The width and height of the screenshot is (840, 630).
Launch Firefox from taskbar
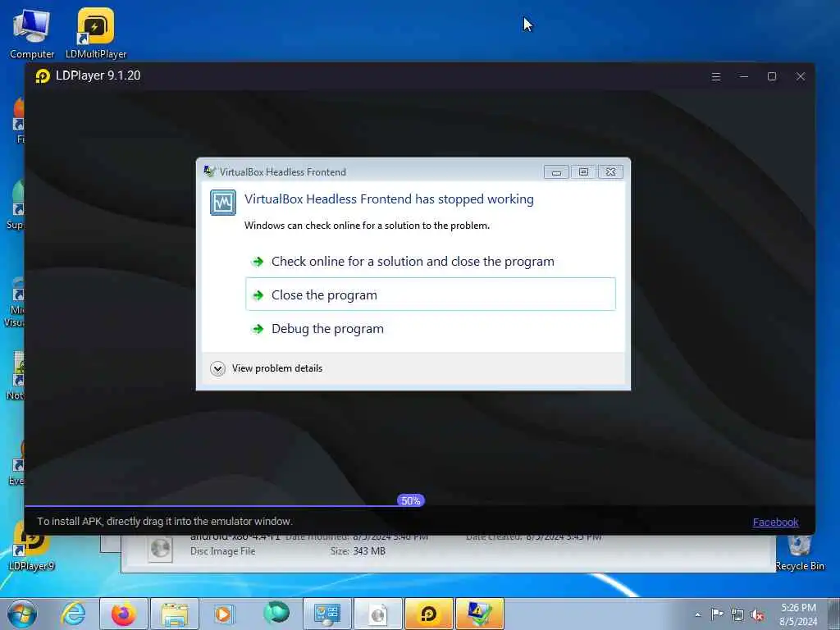124,614
